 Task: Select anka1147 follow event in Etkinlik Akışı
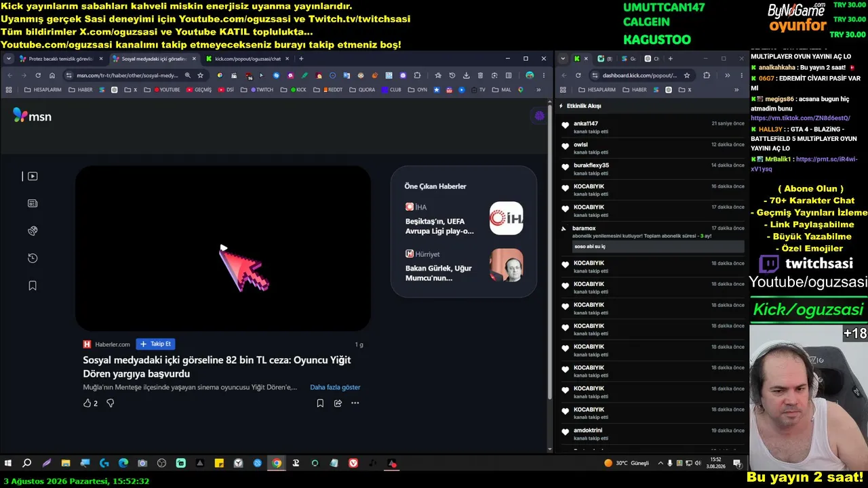click(x=653, y=127)
